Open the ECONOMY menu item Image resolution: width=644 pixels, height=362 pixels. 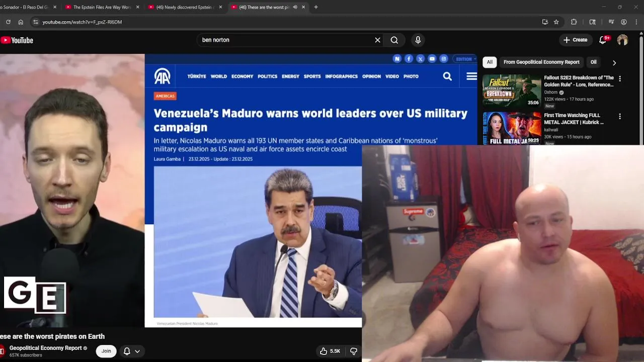242,76
